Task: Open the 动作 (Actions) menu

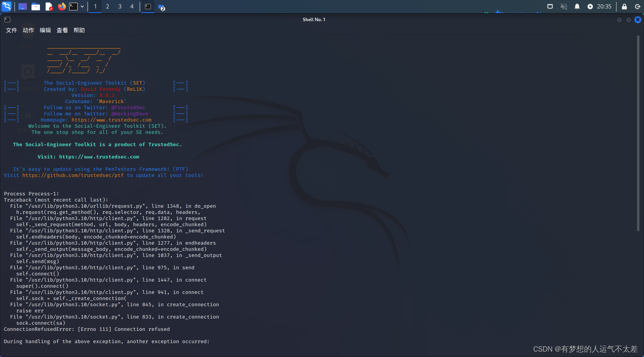Action: point(28,30)
